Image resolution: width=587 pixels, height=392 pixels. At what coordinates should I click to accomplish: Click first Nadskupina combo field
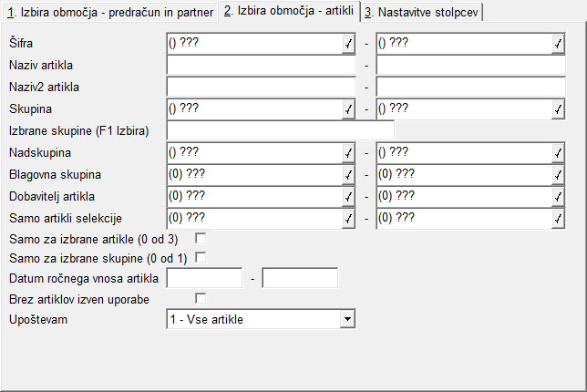(261, 153)
